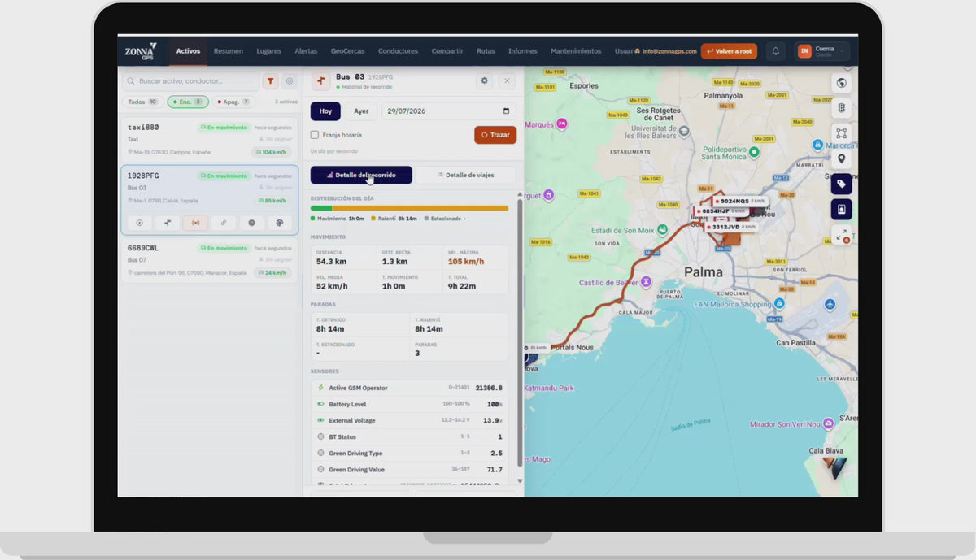Open the Compartir tab
Screen dimensions: 976x560
point(447,51)
